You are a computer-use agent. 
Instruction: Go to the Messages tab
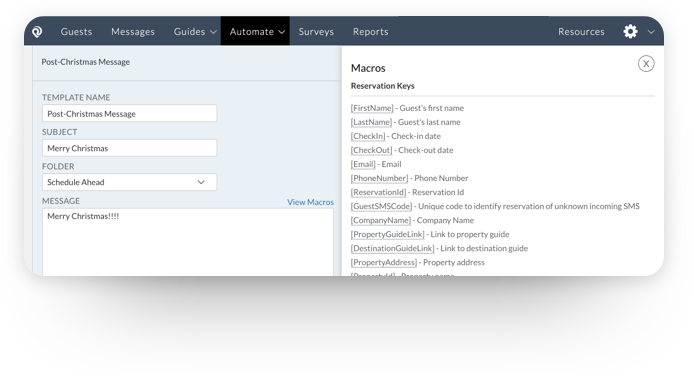click(x=133, y=31)
